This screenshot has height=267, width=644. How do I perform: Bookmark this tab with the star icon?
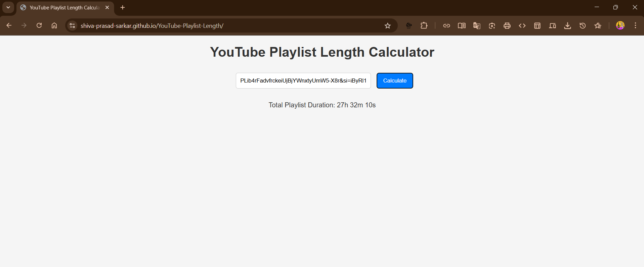pyautogui.click(x=388, y=25)
